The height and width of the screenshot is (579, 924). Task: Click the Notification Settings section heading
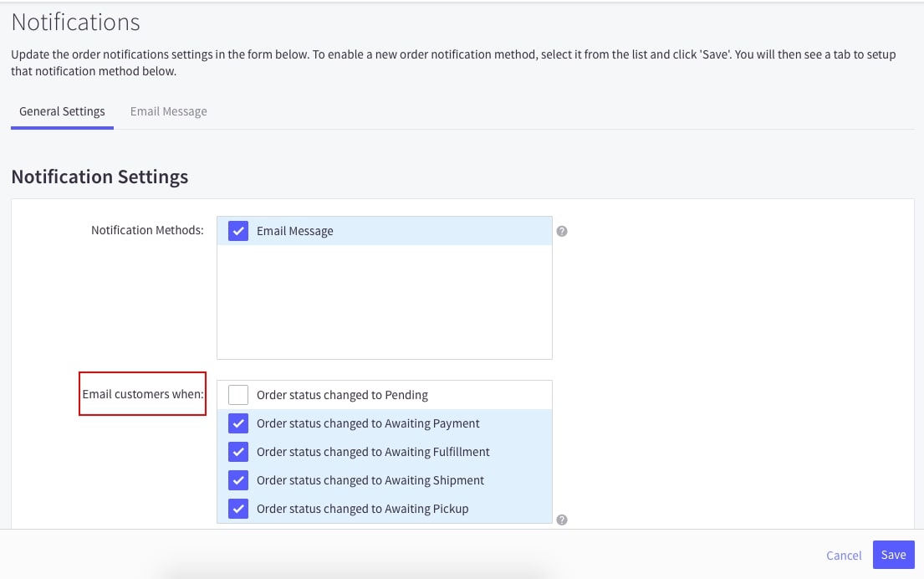pos(100,177)
